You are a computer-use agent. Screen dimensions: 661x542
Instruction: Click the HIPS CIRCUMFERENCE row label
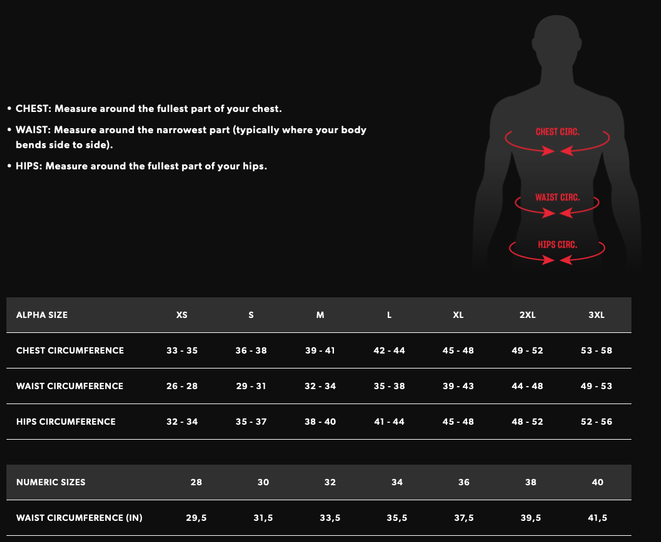[66, 422]
